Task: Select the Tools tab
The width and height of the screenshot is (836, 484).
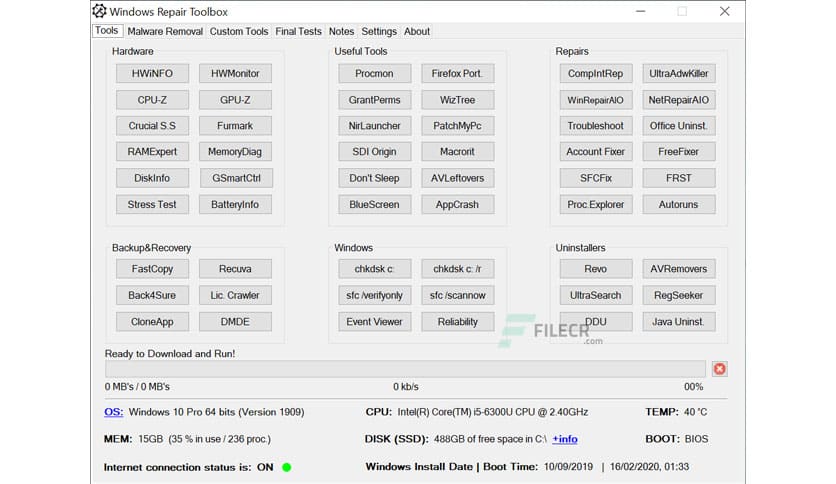Action: (107, 31)
